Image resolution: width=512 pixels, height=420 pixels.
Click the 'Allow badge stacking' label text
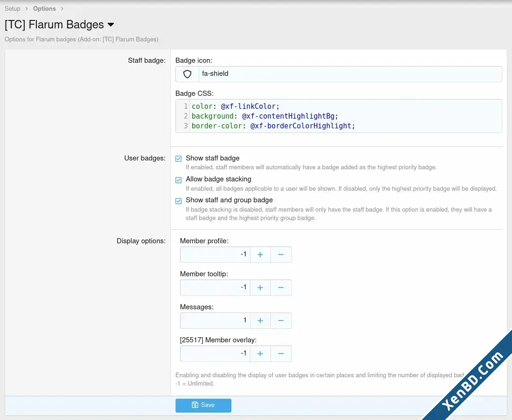coord(218,179)
